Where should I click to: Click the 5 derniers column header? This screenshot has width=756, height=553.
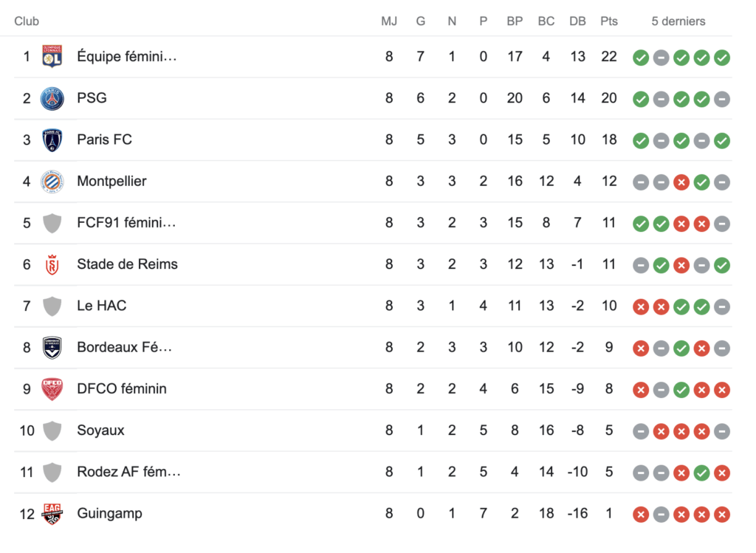click(678, 21)
